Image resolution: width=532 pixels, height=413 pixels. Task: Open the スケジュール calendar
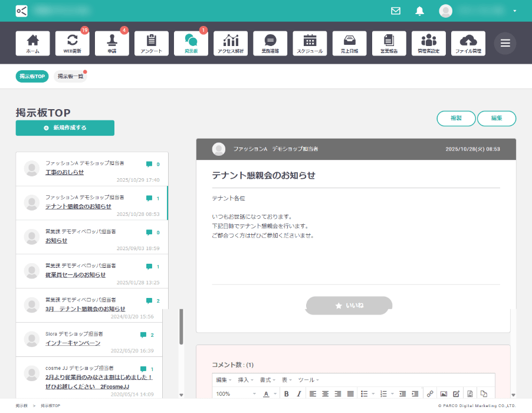(x=310, y=43)
